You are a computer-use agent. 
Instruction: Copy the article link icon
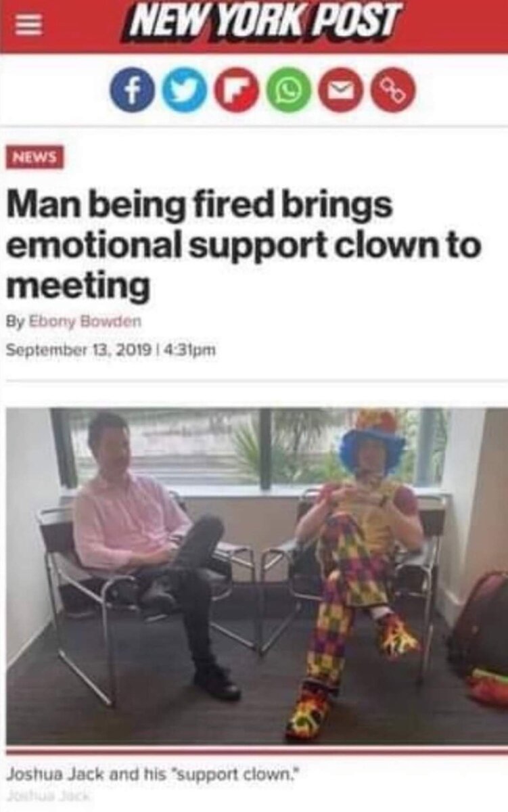[392, 93]
